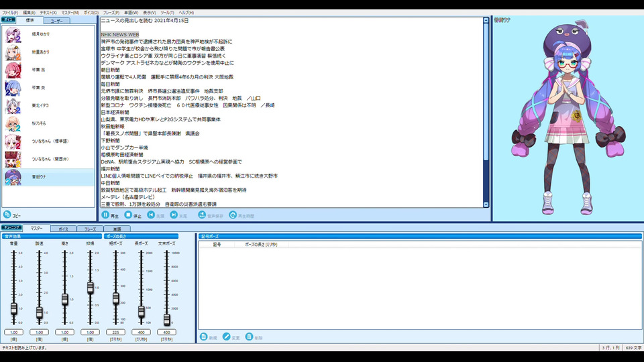Click the 新規 new pause symbol icon
Viewport: 644px width, 362px height.
[x=203, y=337]
